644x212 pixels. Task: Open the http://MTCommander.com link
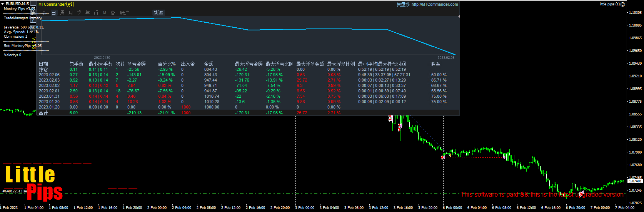(434, 4)
